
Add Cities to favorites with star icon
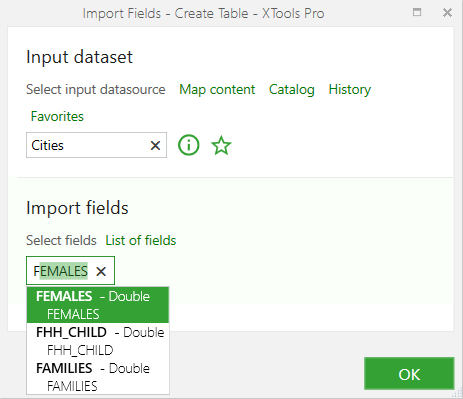coord(221,145)
